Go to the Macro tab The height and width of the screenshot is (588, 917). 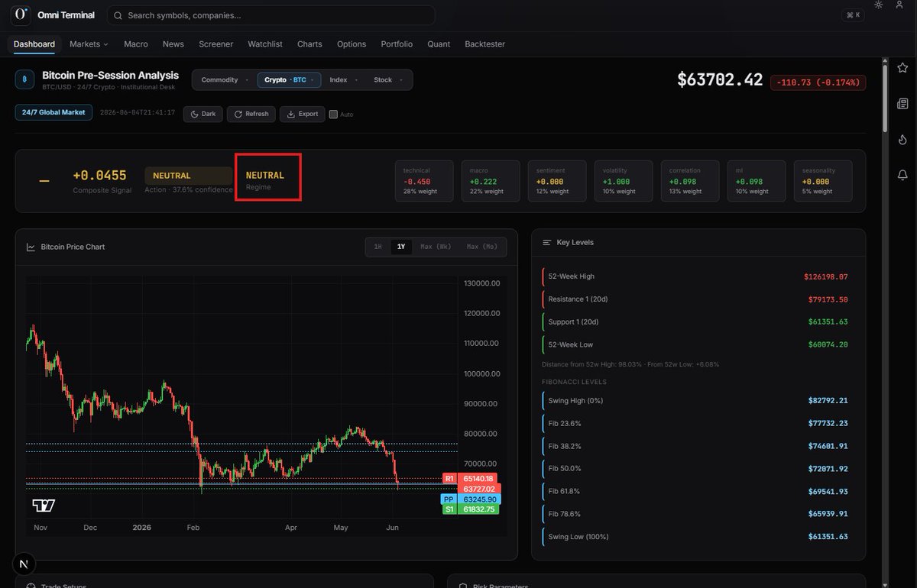(136, 44)
